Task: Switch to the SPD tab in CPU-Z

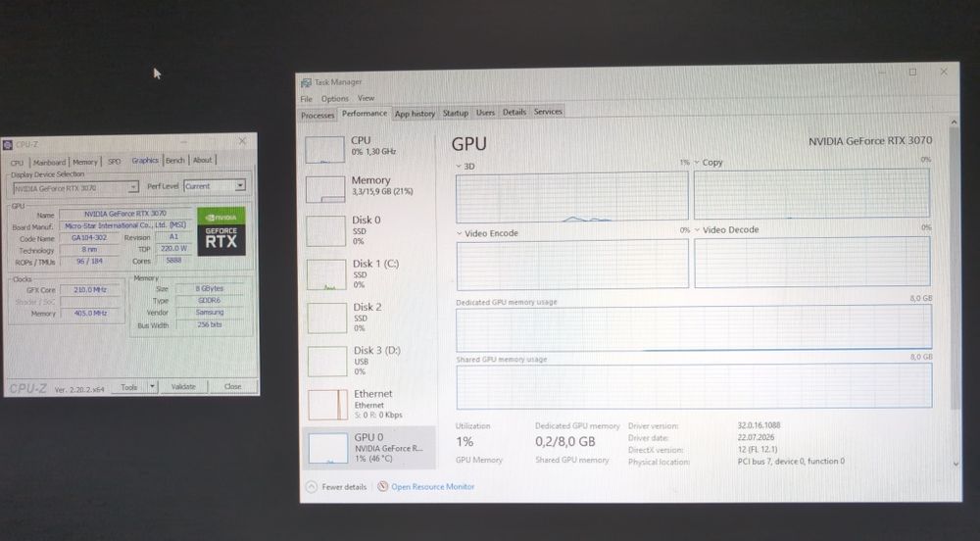Action: [x=115, y=161]
